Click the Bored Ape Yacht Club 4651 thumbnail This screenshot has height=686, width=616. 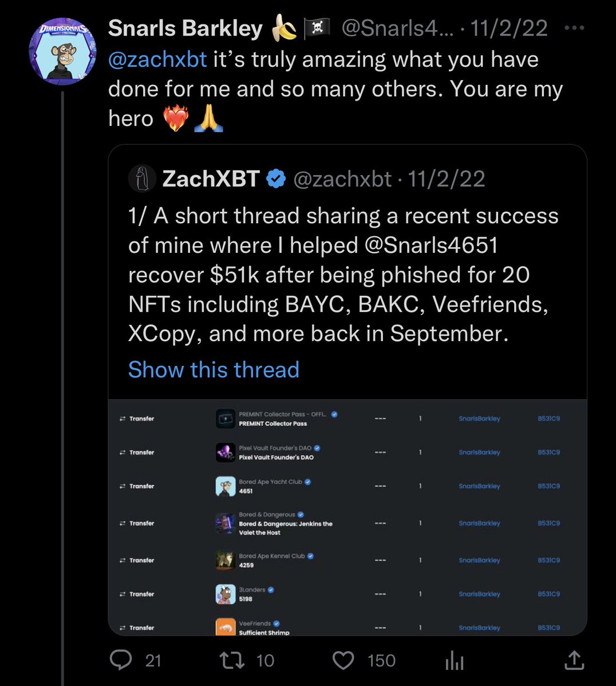click(x=226, y=486)
